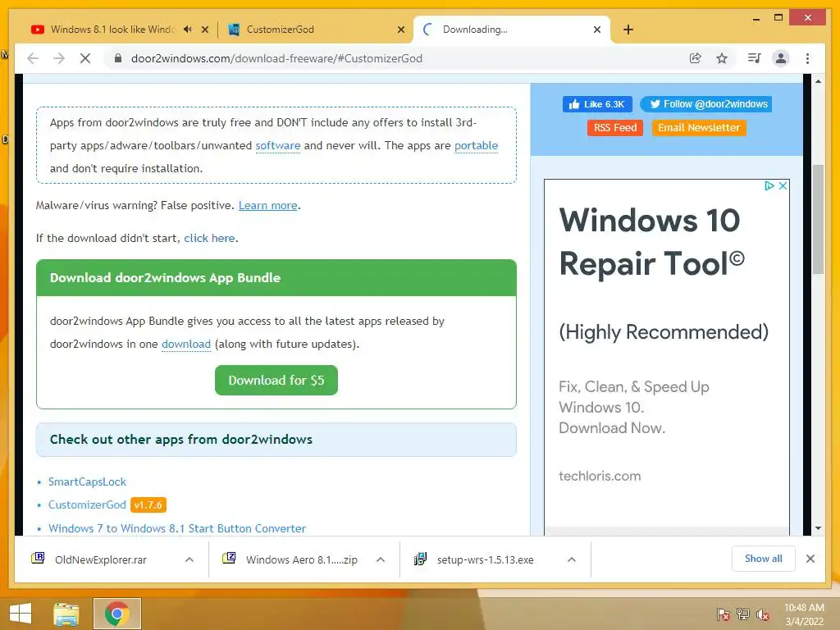Open File Explorer from the taskbar
The width and height of the screenshot is (840, 630).
click(66, 614)
